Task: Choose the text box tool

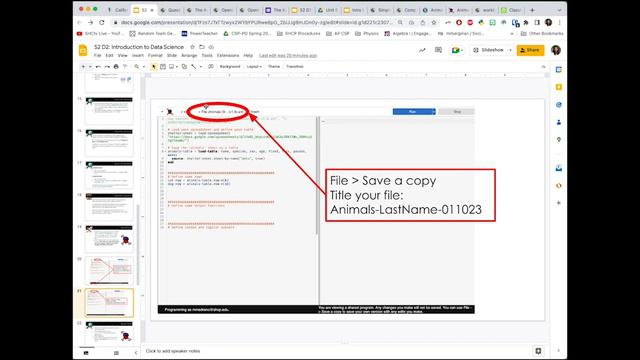Action: pyautogui.click(x=163, y=67)
